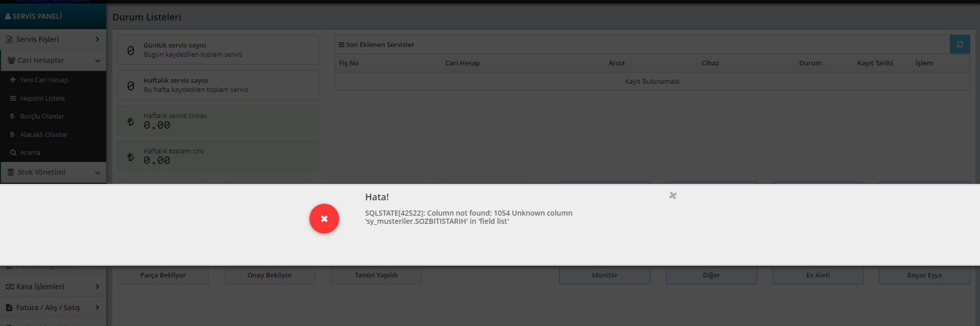Click the Parça Bekliyor button

coord(163,275)
